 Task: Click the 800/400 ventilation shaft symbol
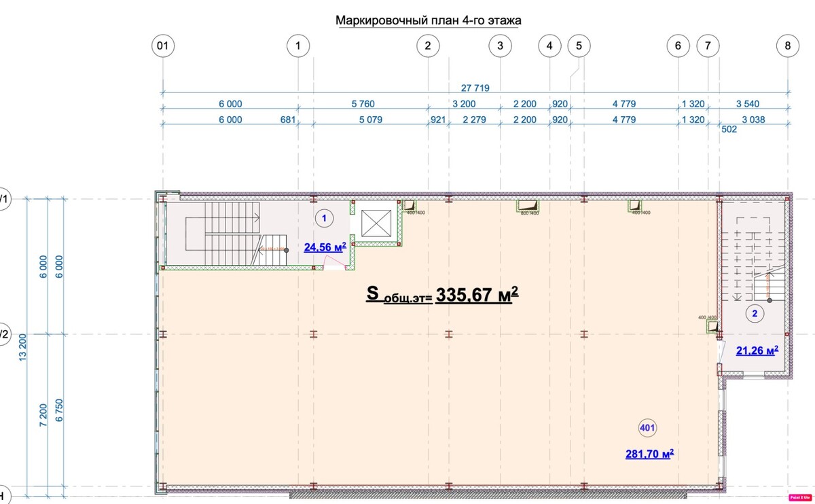click(x=527, y=205)
